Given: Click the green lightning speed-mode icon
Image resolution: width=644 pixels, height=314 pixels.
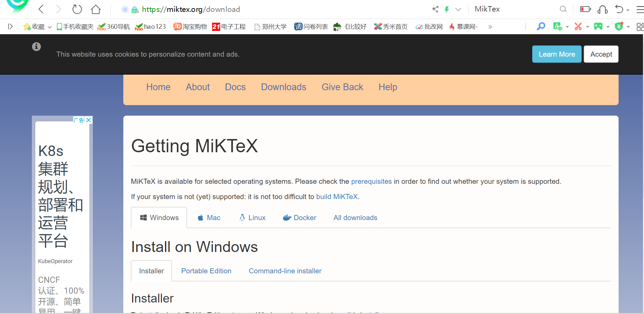Looking at the screenshot, I should [447, 9].
